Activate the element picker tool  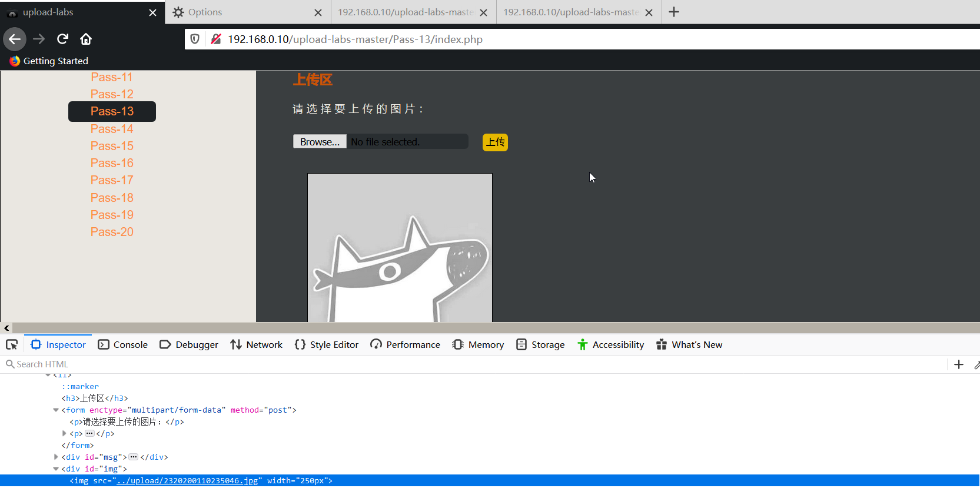click(x=12, y=345)
